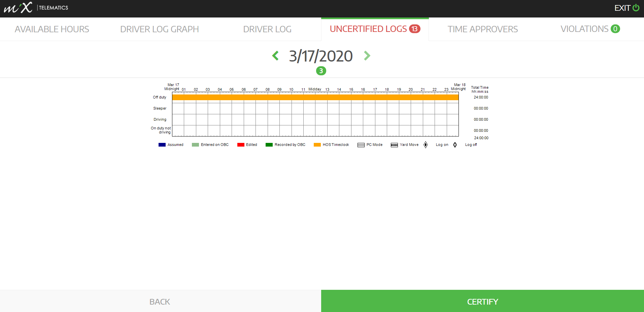
Task: Click the red 13 badge on Uncertified Logs
Action: (415, 29)
